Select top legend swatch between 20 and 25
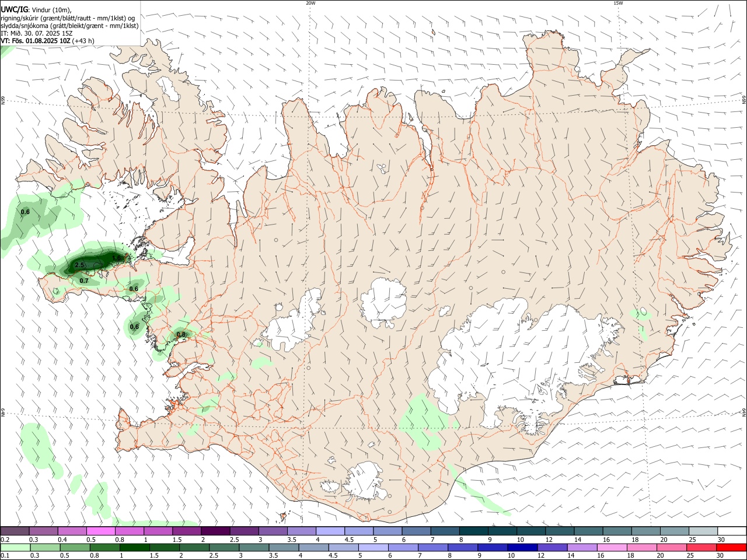 (674, 531)
